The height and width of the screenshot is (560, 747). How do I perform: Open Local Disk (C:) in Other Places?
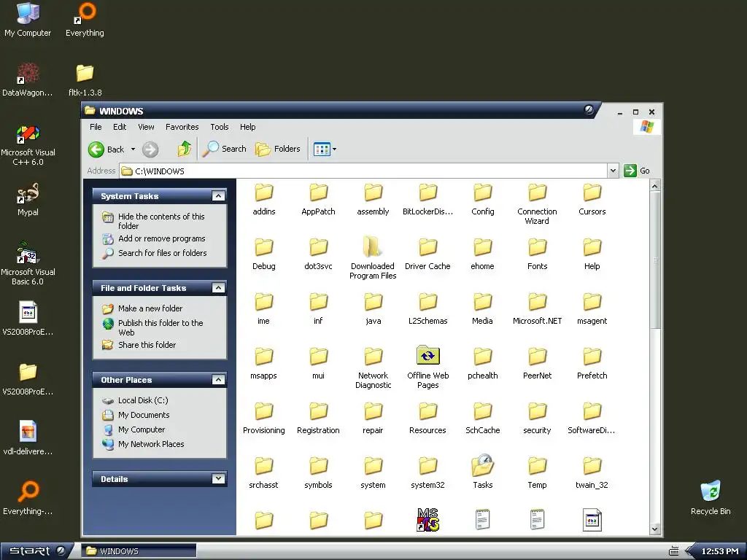(x=143, y=400)
